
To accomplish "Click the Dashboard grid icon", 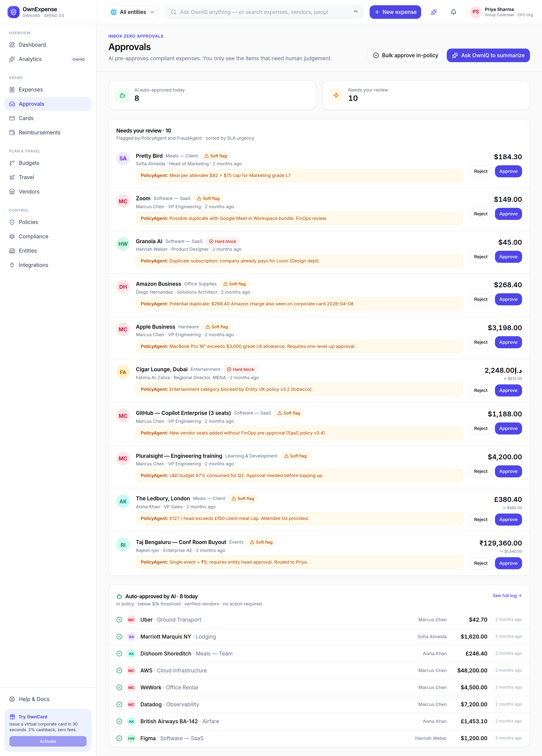I will (12, 45).
